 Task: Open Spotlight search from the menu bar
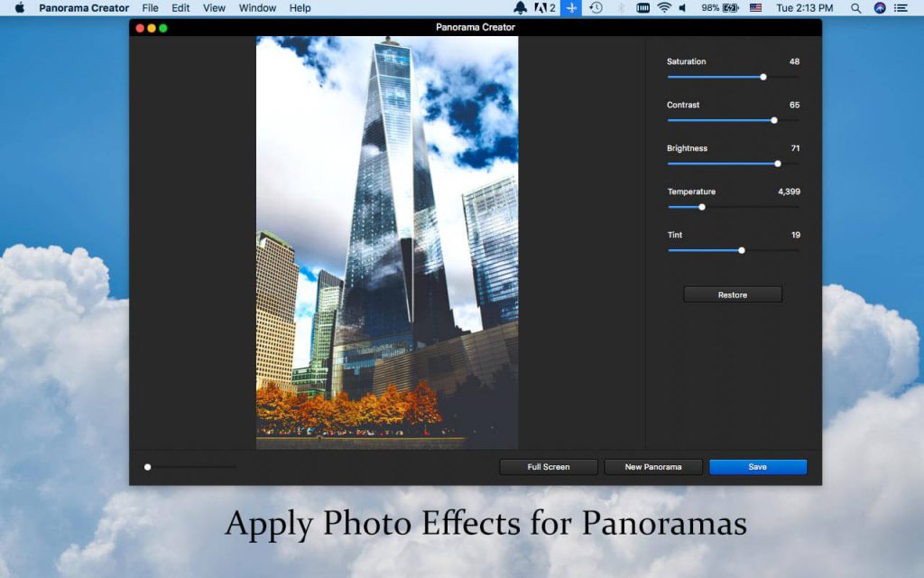pyautogui.click(x=855, y=8)
